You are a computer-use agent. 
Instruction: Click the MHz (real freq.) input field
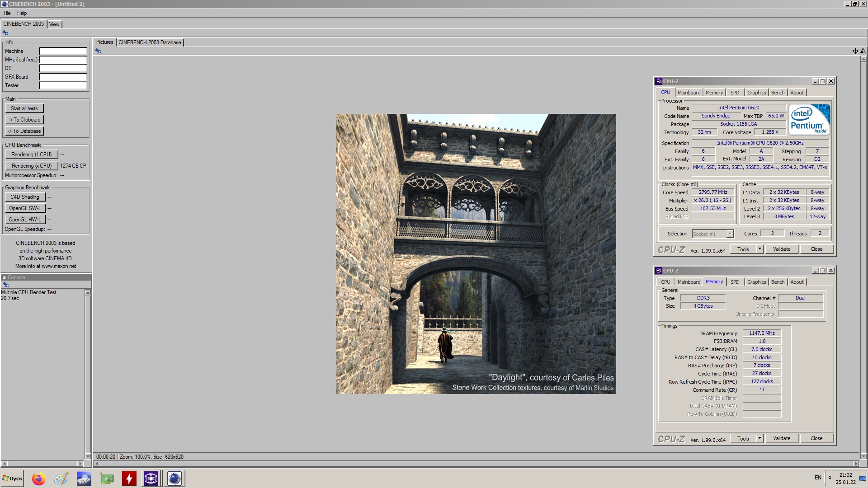pyautogui.click(x=63, y=60)
